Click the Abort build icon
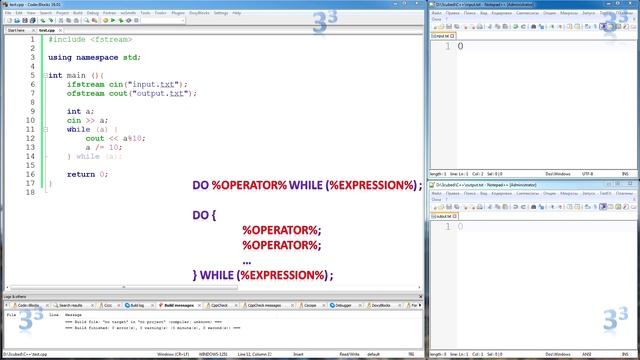 coord(136,20)
